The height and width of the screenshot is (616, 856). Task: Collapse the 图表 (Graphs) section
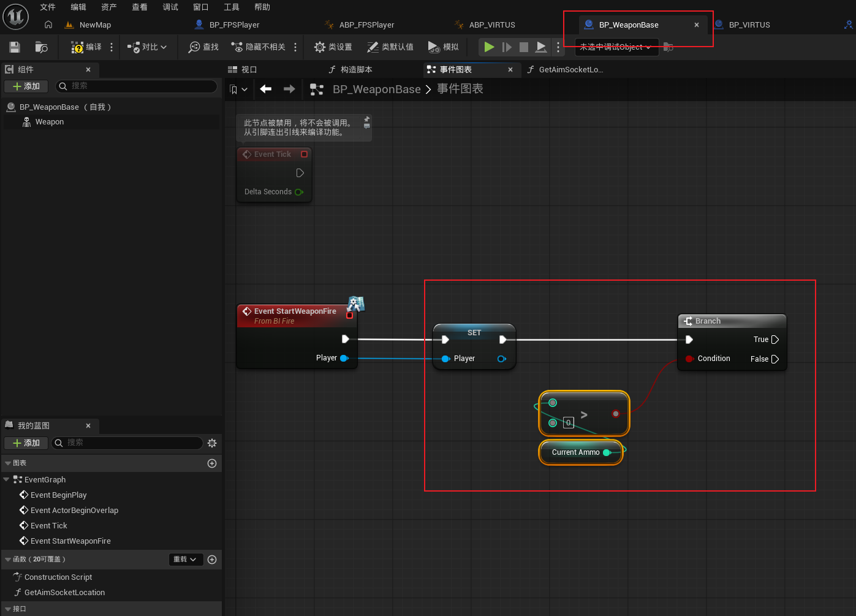[x=8, y=463]
